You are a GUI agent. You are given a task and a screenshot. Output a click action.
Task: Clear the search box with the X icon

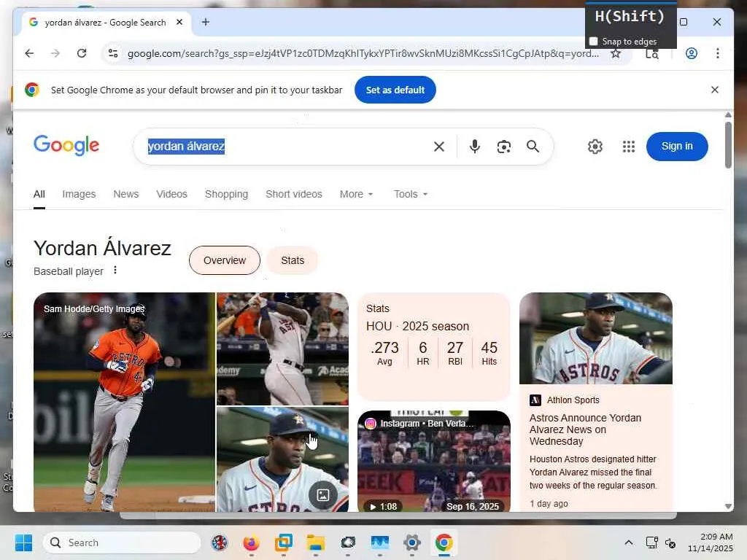pos(438,147)
